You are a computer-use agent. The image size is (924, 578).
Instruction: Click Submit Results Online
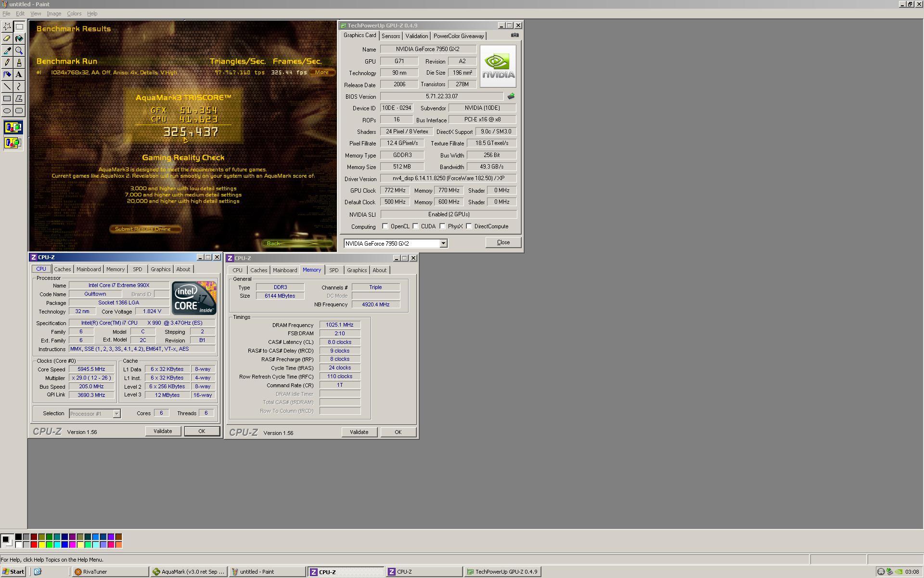tap(145, 229)
